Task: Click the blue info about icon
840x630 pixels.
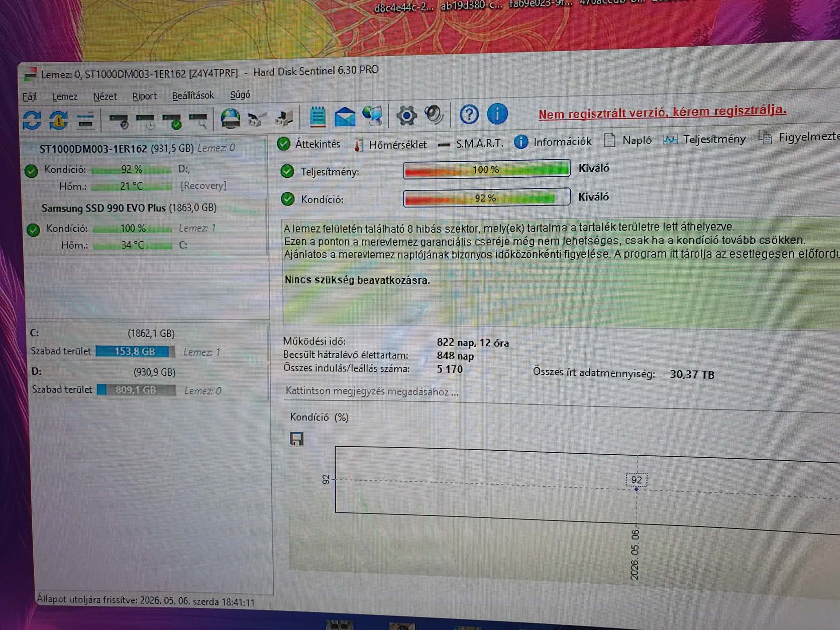Action: click(497, 114)
